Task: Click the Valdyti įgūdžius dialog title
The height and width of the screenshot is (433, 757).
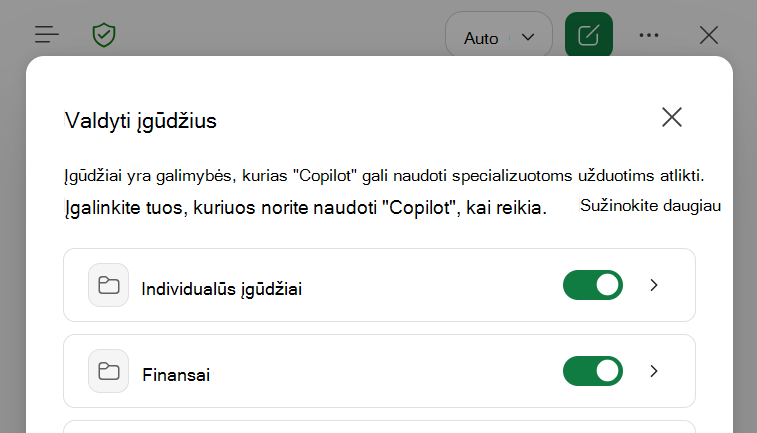Action: [x=140, y=121]
